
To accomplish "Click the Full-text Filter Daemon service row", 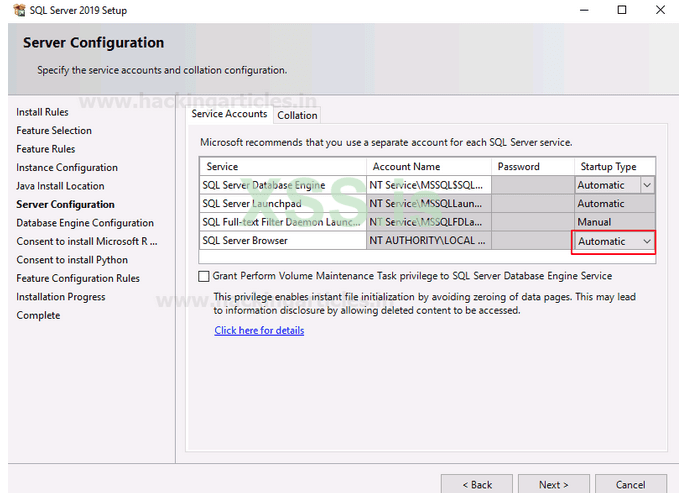I will 282,222.
